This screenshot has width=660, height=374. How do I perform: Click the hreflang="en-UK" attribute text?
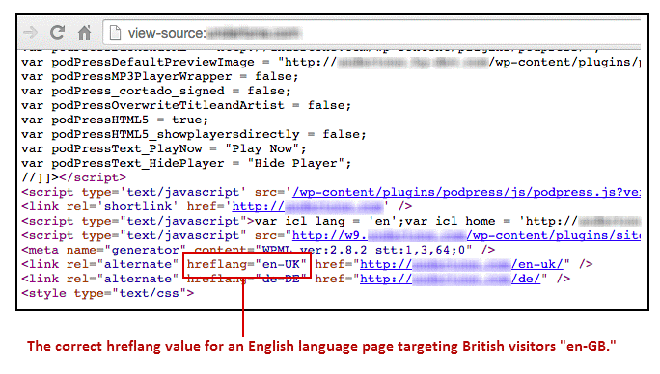pyautogui.click(x=247, y=265)
